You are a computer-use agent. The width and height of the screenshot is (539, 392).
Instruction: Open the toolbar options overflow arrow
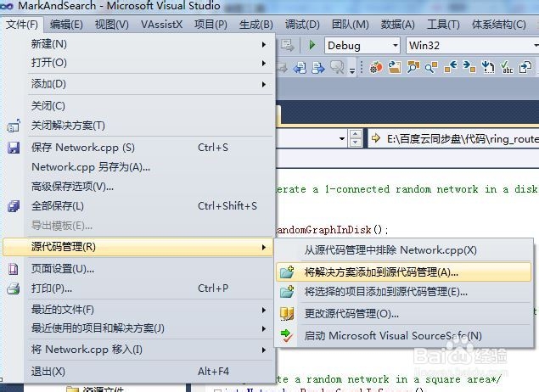352,70
